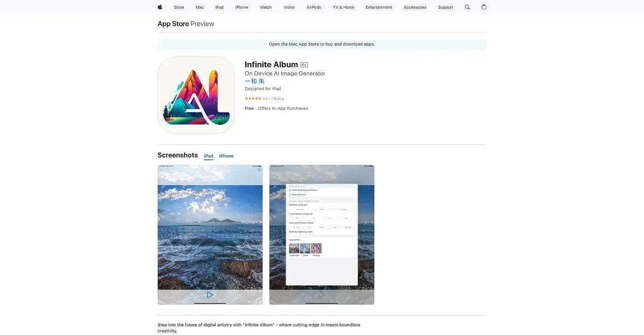Go to the App Store heading link
Image resolution: width=644 pixels, height=335 pixels.
pos(173,24)
